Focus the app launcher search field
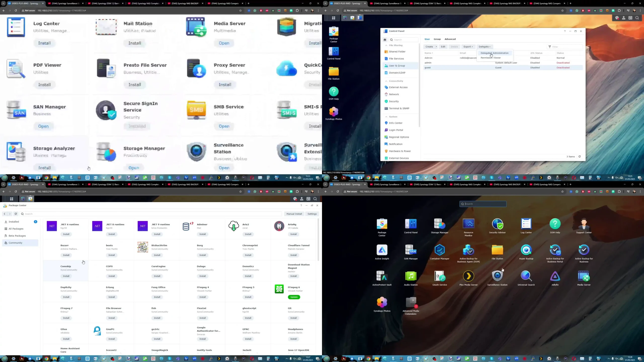Viewport: 644px width, 362px height. coord(483,204)
